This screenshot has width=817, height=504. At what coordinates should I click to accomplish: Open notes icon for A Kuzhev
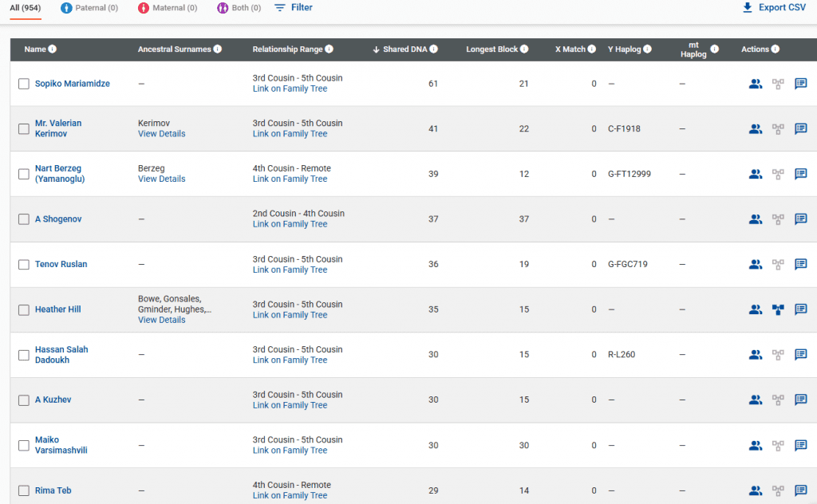tap(801, 400)
